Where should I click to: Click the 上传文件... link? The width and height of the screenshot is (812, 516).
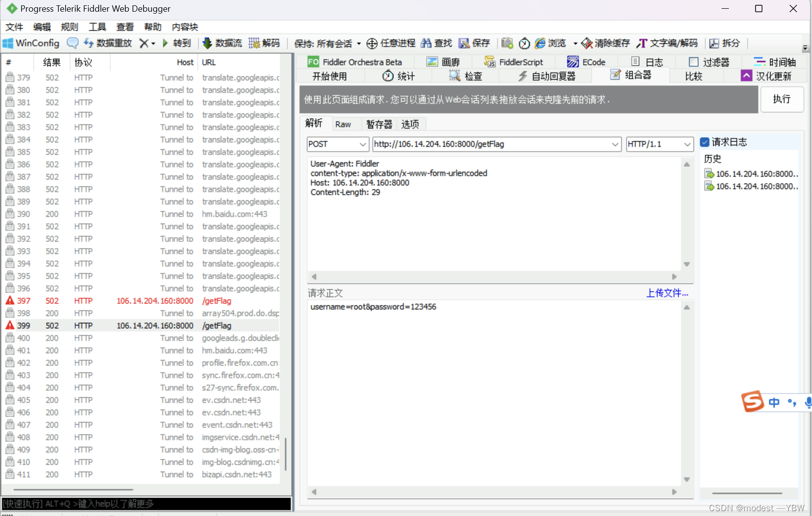pos(667,293)
